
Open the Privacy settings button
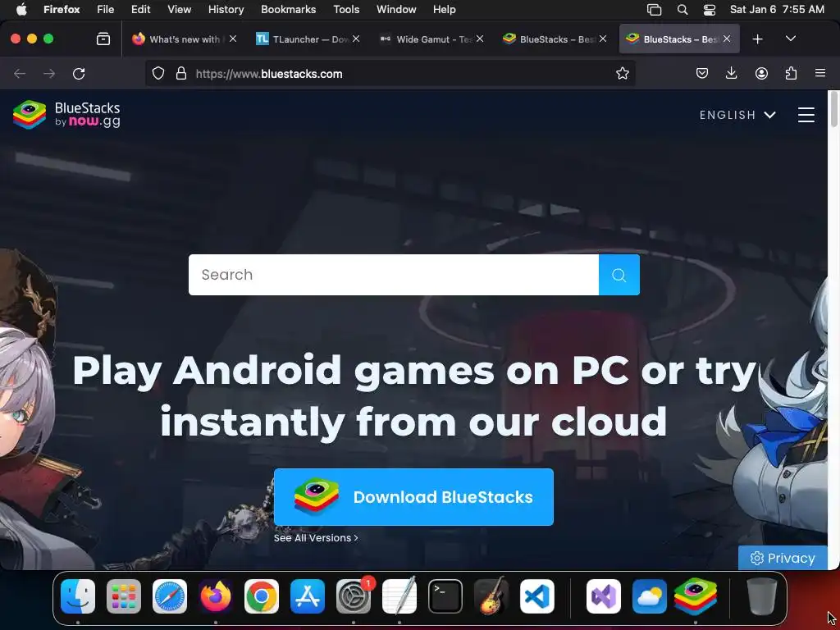pos(783,558)
